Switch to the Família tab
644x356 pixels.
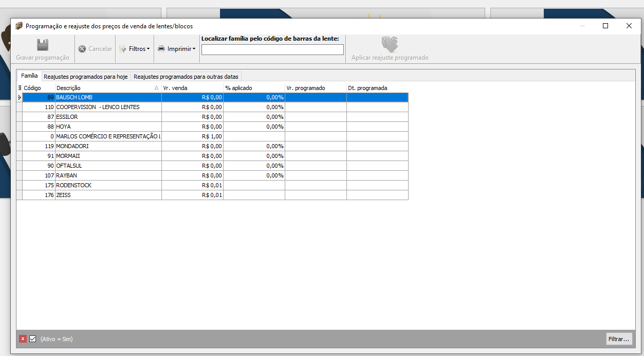coord(29,76)
